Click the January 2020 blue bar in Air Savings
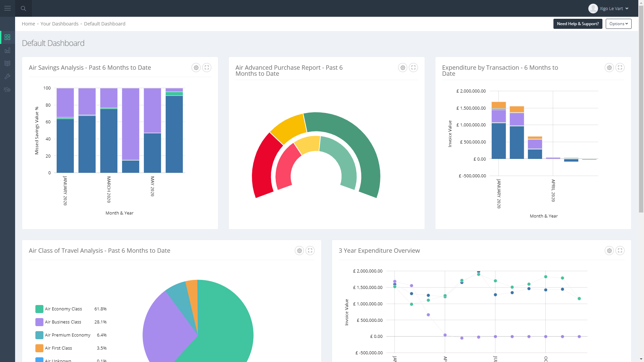Image resolution: width=644 pixels, height=362 pixels. [x=65, y=146]
